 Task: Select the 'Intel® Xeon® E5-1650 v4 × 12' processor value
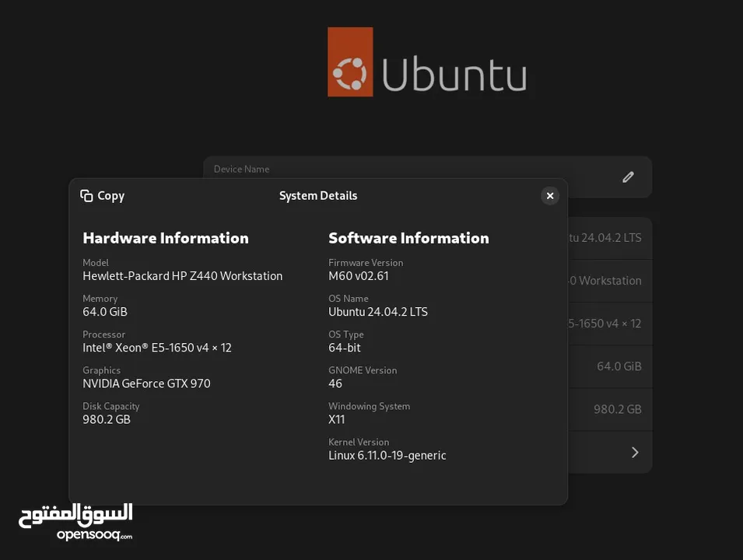point(157,348)
